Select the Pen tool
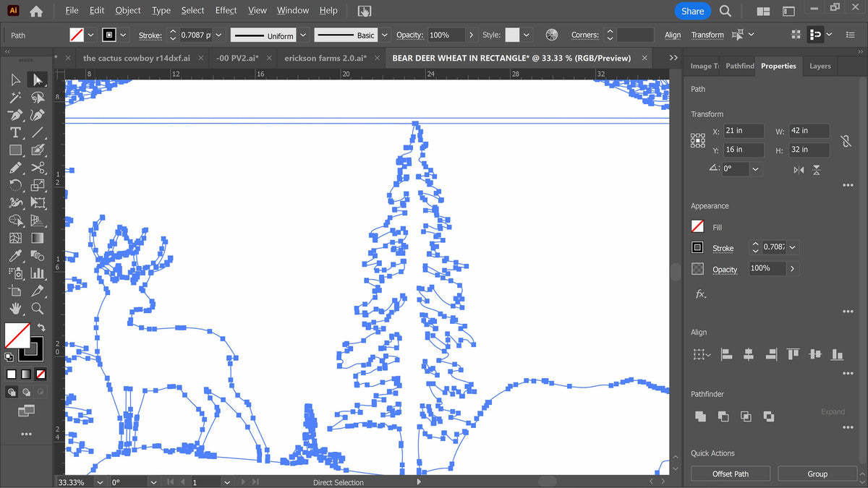Image resolution: width=868 pixels, height=488 pixels. (15, 115)
